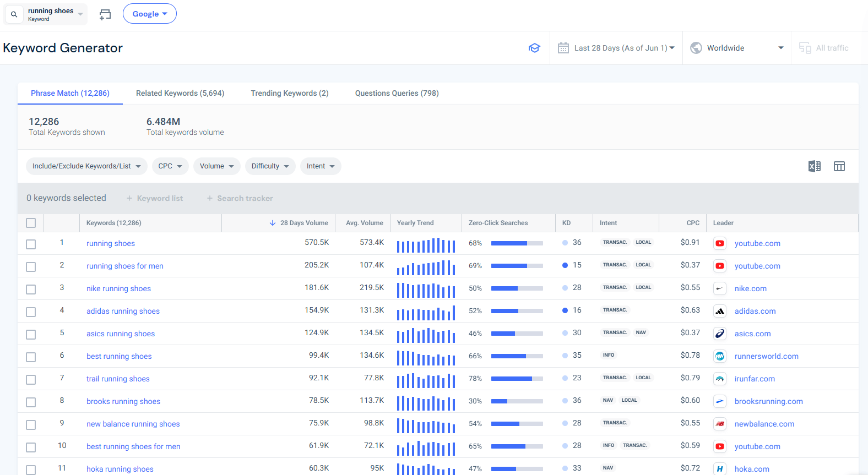The height and width of the screenshot is (475, 868).
Task: Open the education graduation cap icon
Action: click(534, 48)
